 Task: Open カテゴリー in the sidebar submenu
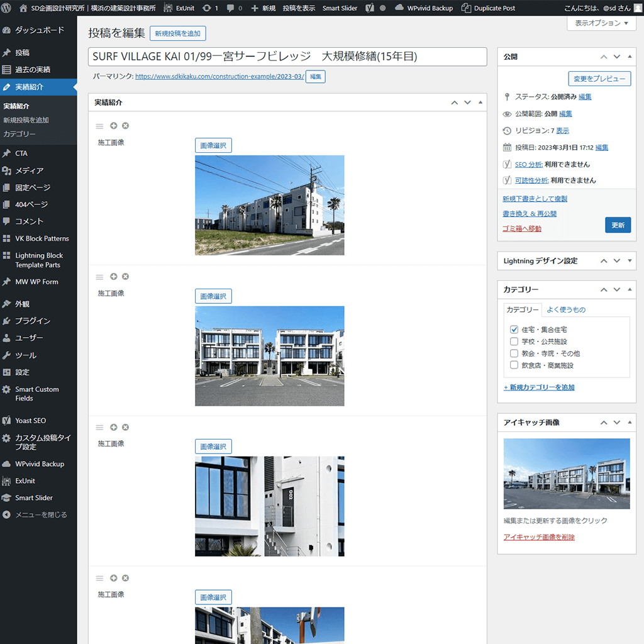pos(19,134)
